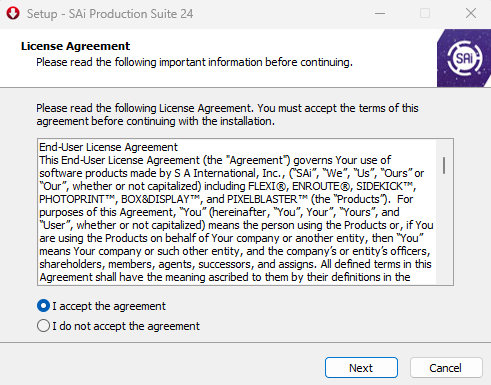Click the 'Please read the following important information' subtitle
The image size is (491, 385).
coord(194,62)
